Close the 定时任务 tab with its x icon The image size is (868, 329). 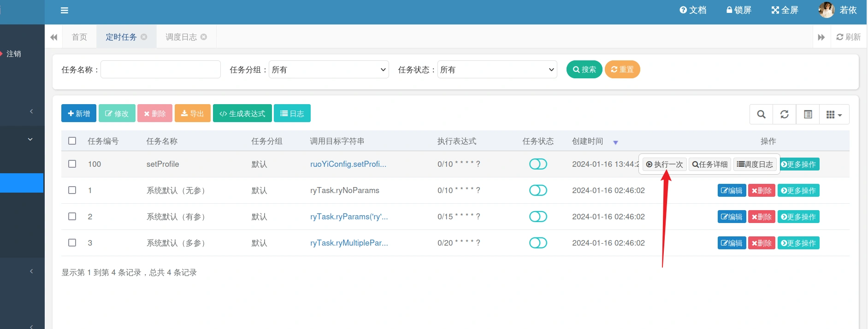coord(144,37)
